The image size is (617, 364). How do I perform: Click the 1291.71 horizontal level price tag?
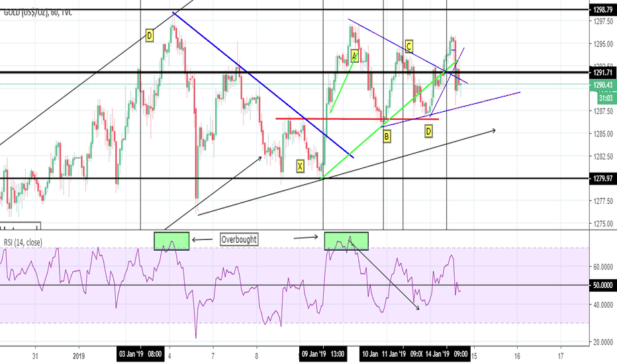coord(602,72)
